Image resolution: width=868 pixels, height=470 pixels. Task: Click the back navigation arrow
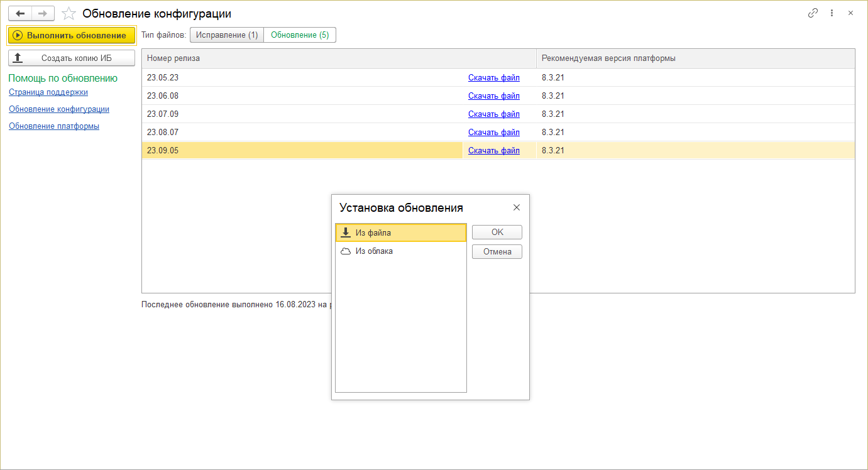[19, 13]
